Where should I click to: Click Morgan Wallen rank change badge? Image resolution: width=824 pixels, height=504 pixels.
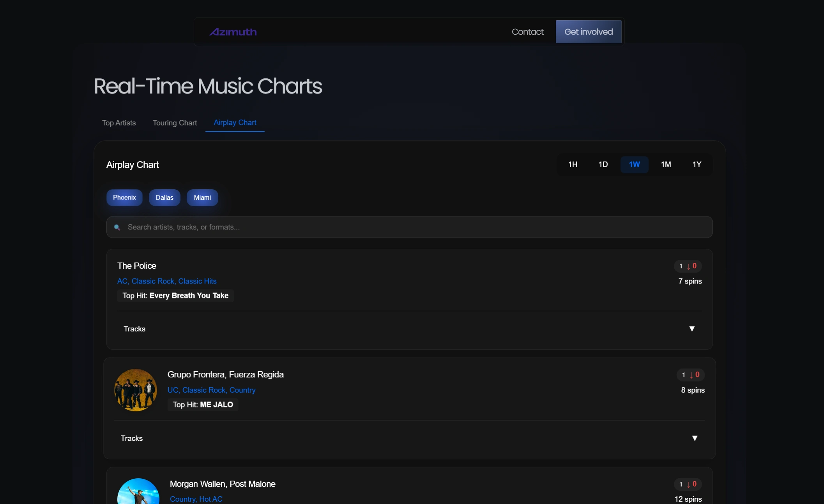(688, 484)
